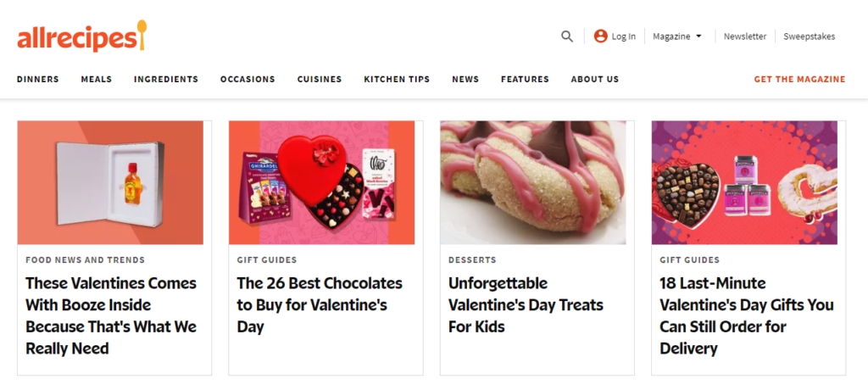Click the magnifying glass search icon
The image size is (868, 390).
(567, 36)
